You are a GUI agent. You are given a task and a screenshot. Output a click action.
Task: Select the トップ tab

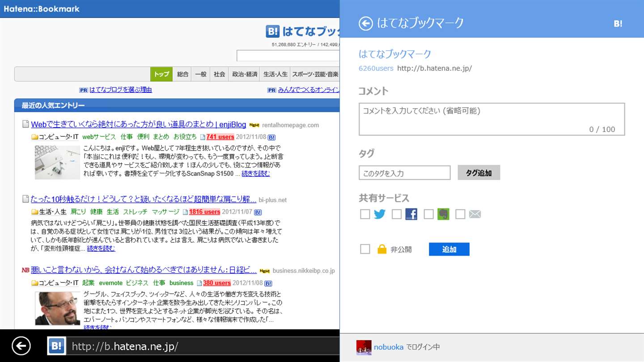[x=161, y=74]
